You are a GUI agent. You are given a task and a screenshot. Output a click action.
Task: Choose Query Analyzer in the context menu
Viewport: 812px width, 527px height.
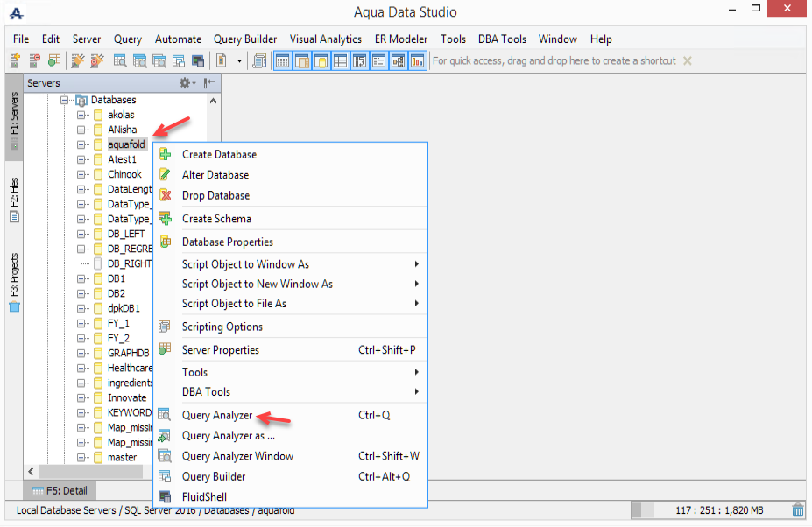[x=291, y=415]
